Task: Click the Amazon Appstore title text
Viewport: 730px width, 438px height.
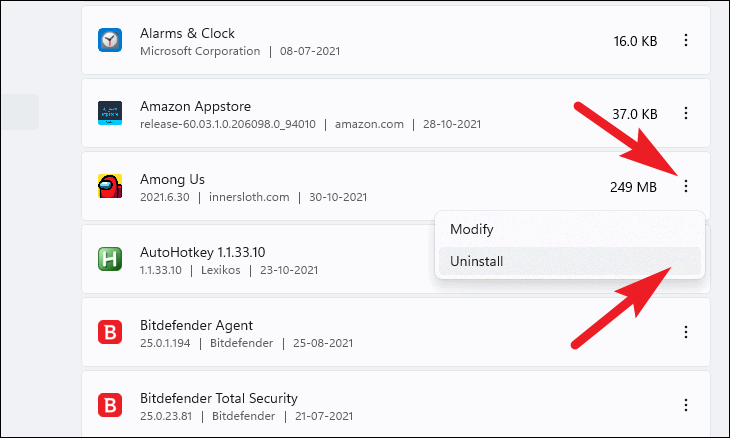Action: [x=196, y=107]
